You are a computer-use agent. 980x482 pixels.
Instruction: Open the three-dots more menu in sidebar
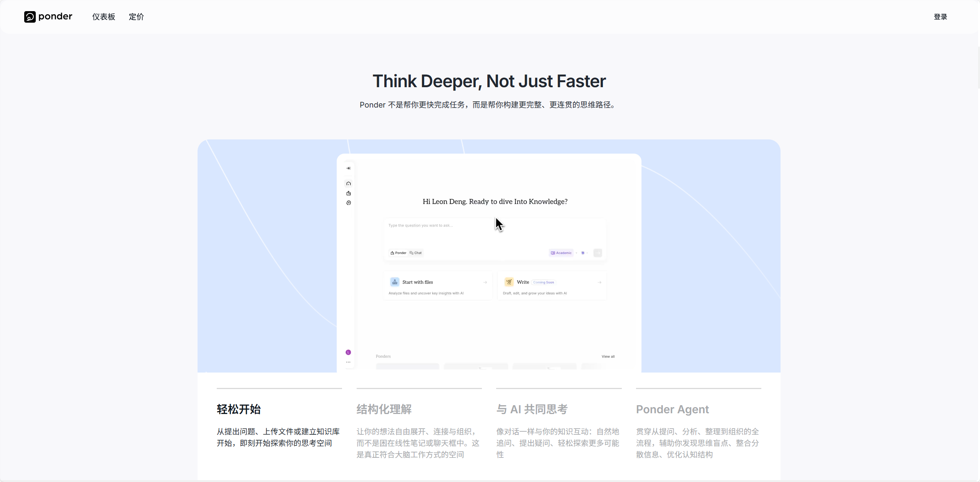pyautogui.click(x=348, y=362)
